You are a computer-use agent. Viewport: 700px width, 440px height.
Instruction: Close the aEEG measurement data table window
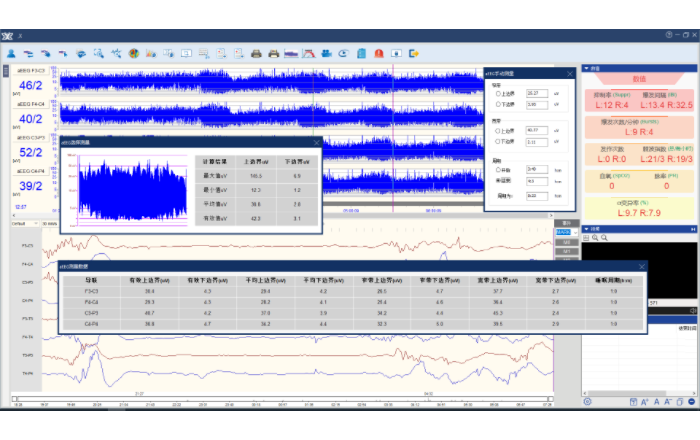click(642, 266)
